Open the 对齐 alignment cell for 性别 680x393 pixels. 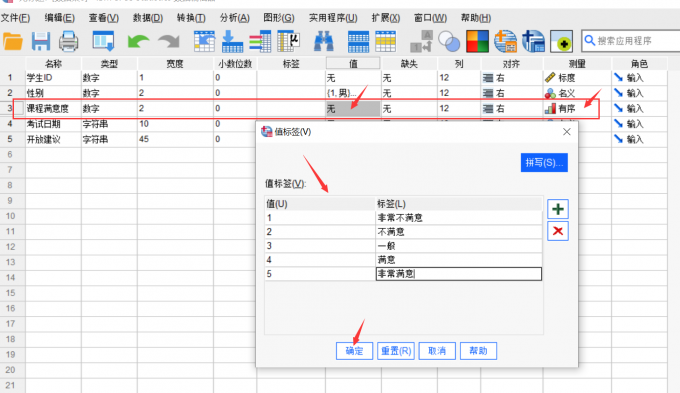click(512, 93)
